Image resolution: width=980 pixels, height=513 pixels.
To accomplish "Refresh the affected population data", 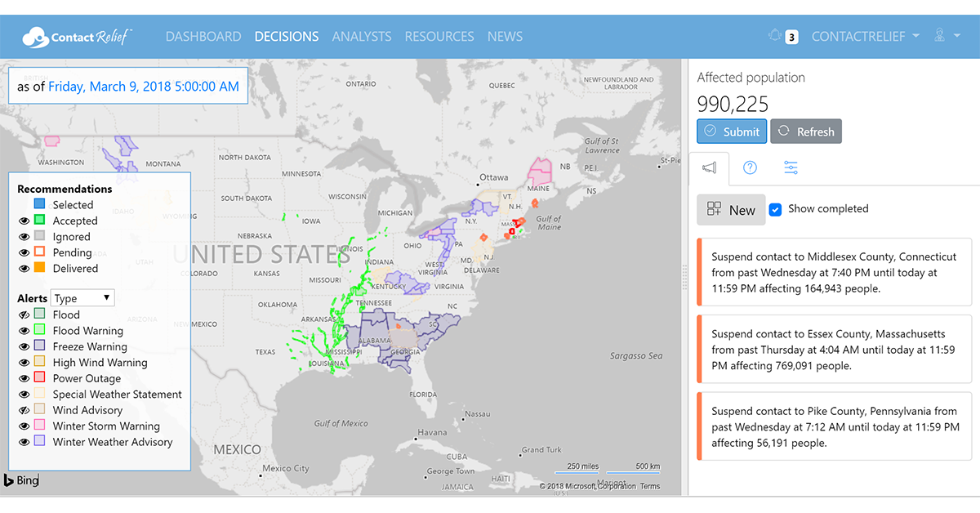I will click(x=806, y=132).
